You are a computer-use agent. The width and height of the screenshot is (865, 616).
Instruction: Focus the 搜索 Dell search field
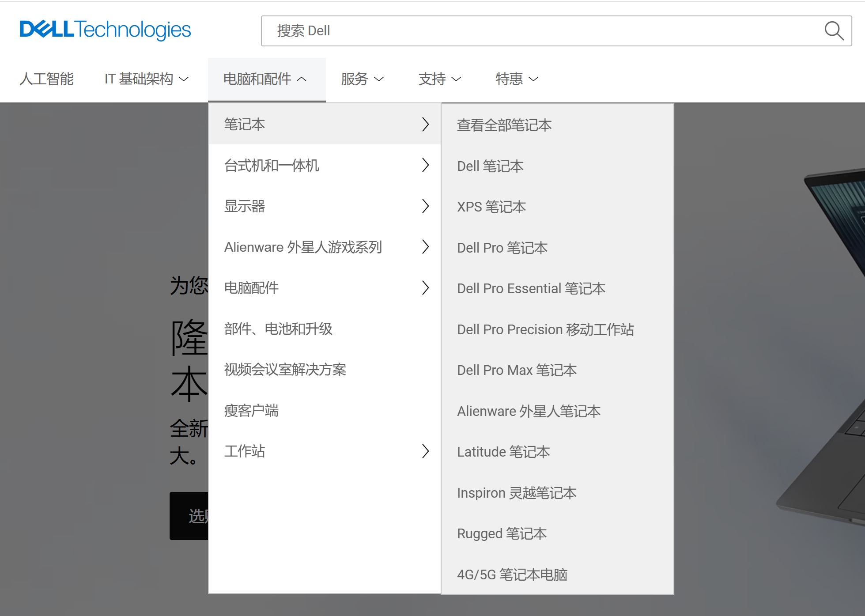pyautogui.click(x=556, y=31)
